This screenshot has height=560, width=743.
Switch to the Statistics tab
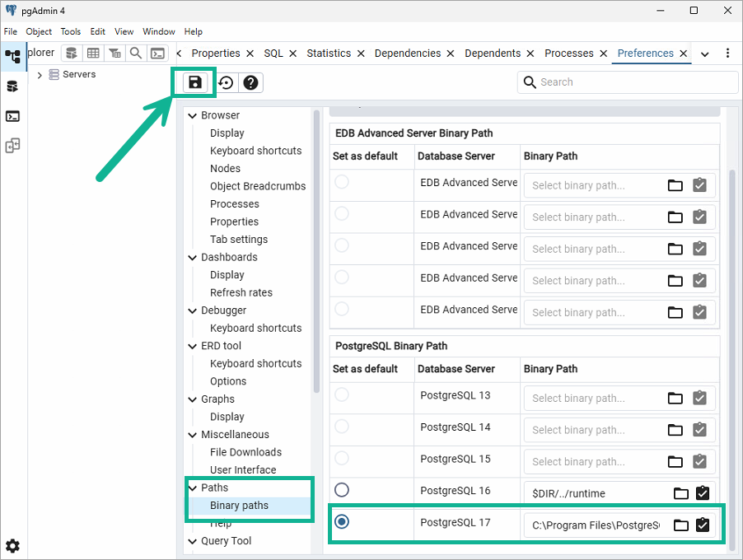tap(329, 53)
